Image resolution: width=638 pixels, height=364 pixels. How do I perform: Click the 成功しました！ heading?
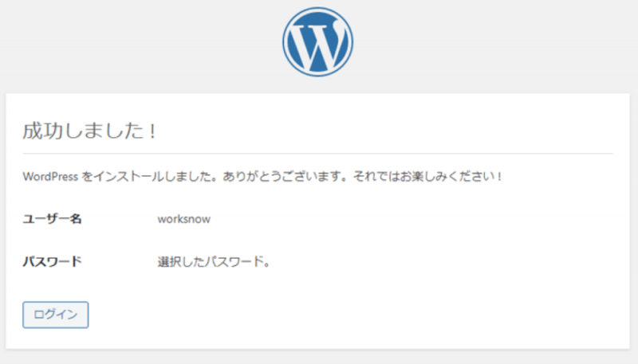(89, 131)
